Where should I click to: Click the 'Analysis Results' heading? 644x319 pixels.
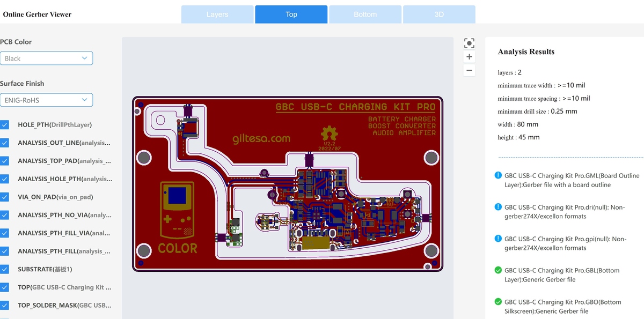click(x=526, y=52)
